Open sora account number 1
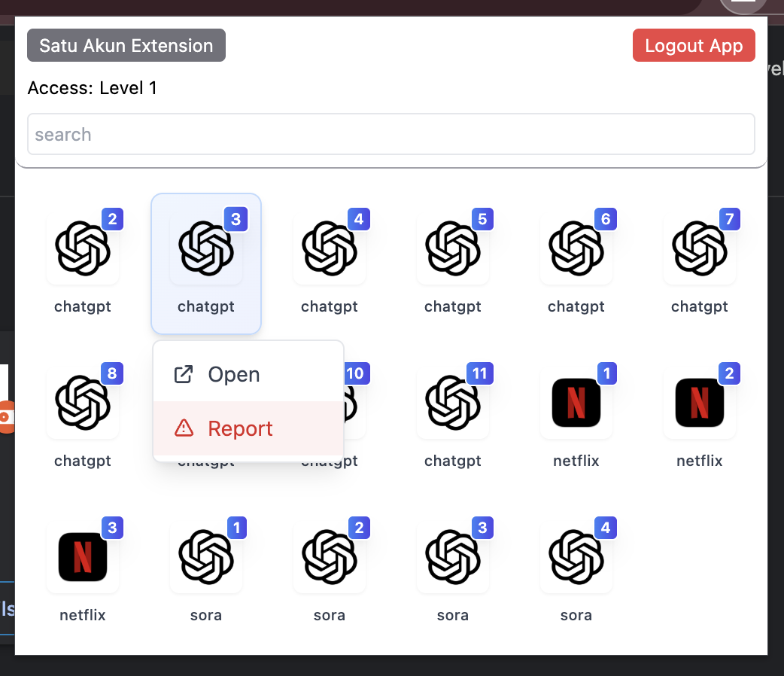This screenshot has width=784, height=676. (x=206, y=556)
